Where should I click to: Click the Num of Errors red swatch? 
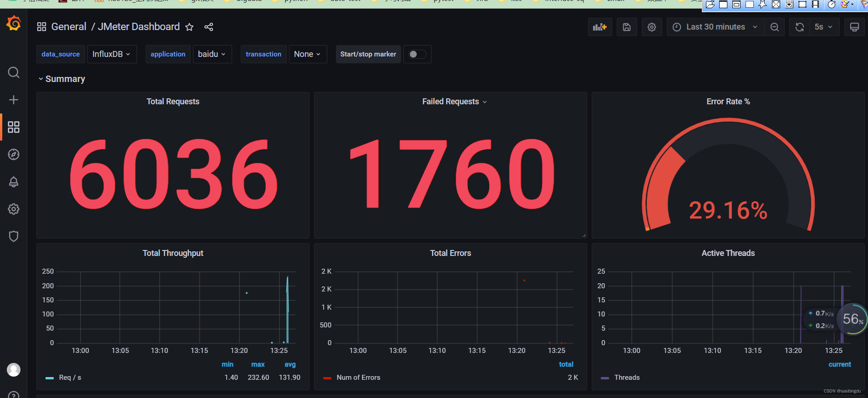coord(327,378)
